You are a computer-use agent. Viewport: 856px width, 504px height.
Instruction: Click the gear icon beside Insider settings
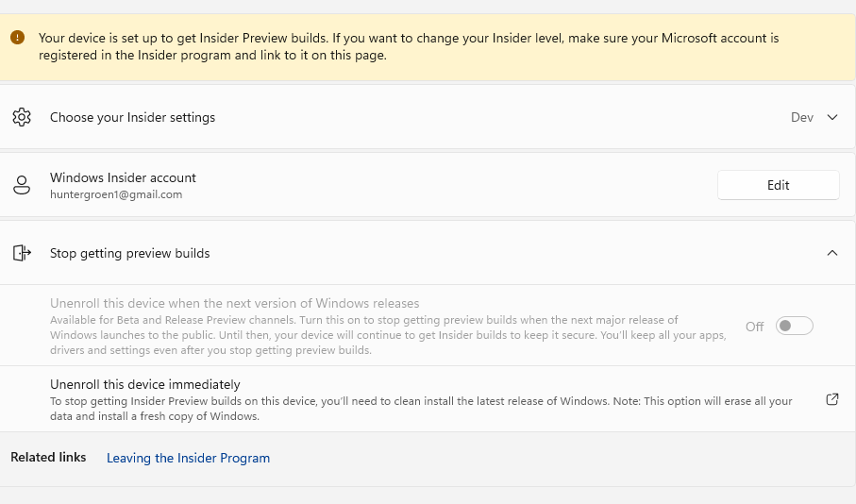pyautogui.click(x=22, y=118)
